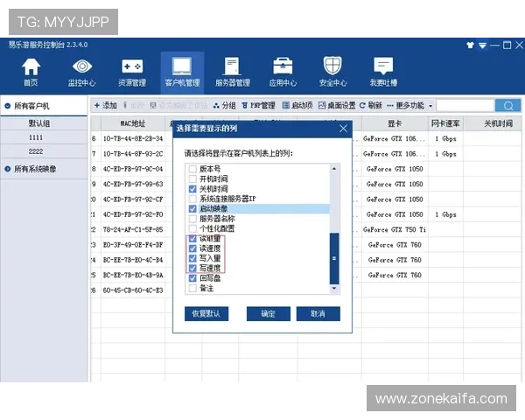This screenshot has width=525, height=420.
Task: Open 安全中心 shield icon
Action: [332, 72]
